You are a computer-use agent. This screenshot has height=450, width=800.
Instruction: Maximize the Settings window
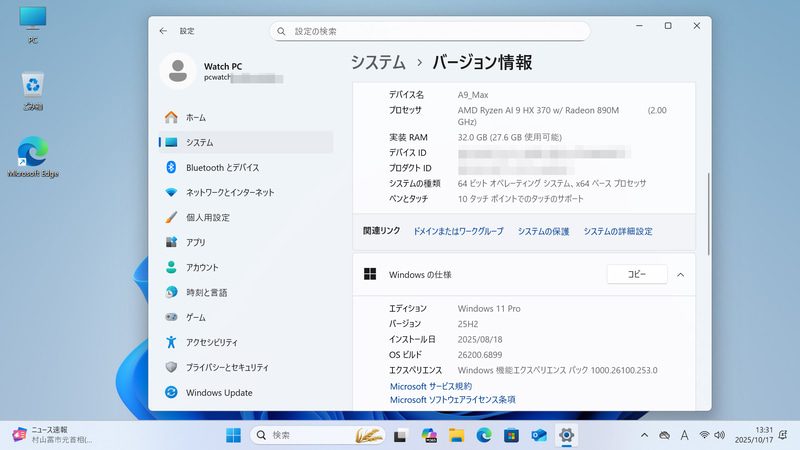(668, 26)
